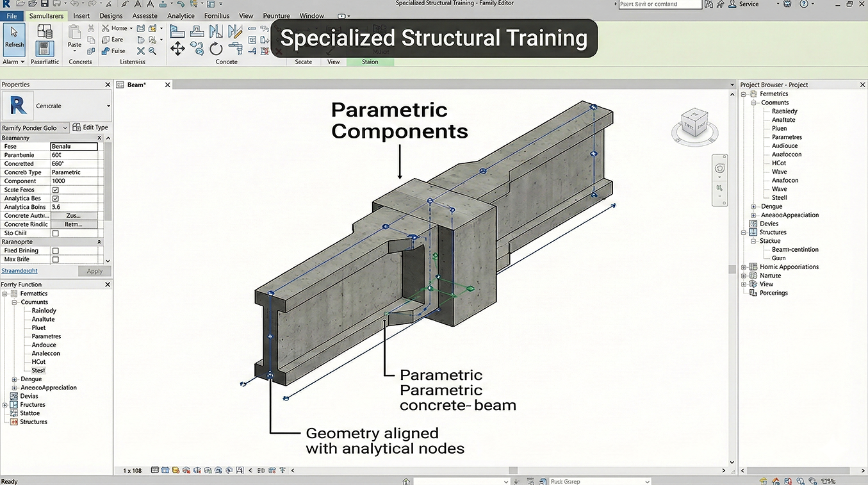
Task: Select the Refresh tool in the ribbon
Action: point(13,38)
